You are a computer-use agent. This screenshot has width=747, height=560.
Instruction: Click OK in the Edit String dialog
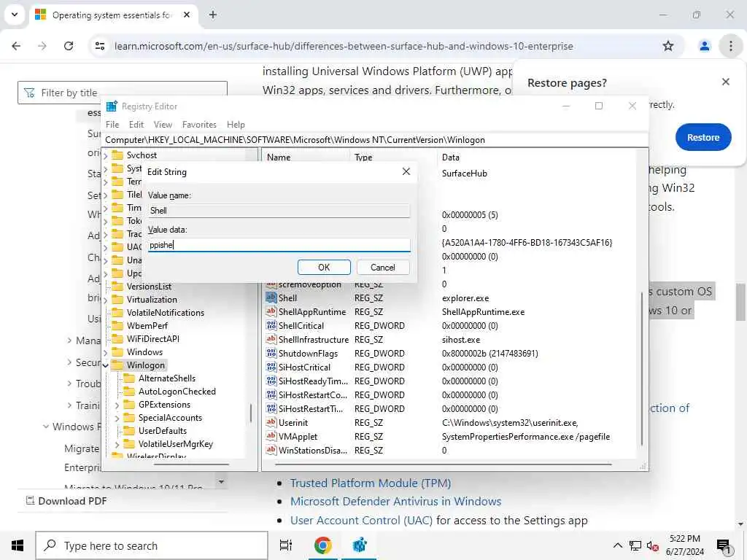coord(324,267)
